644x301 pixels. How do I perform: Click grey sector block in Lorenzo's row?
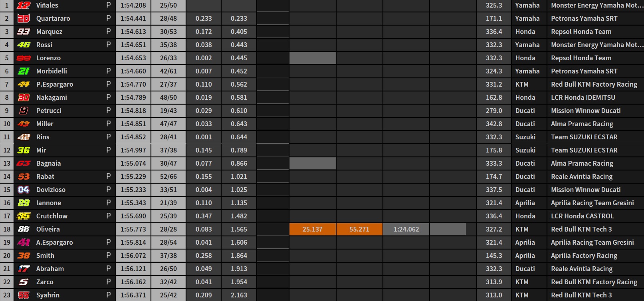pyautogui.click(x=313, y=58)
